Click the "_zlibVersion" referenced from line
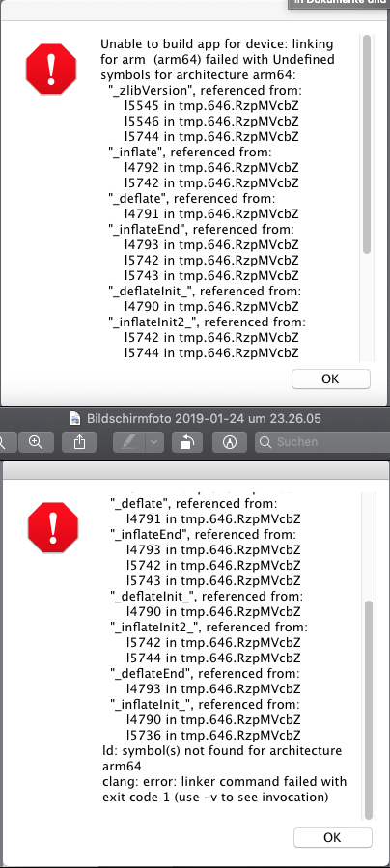 point(205,90)
